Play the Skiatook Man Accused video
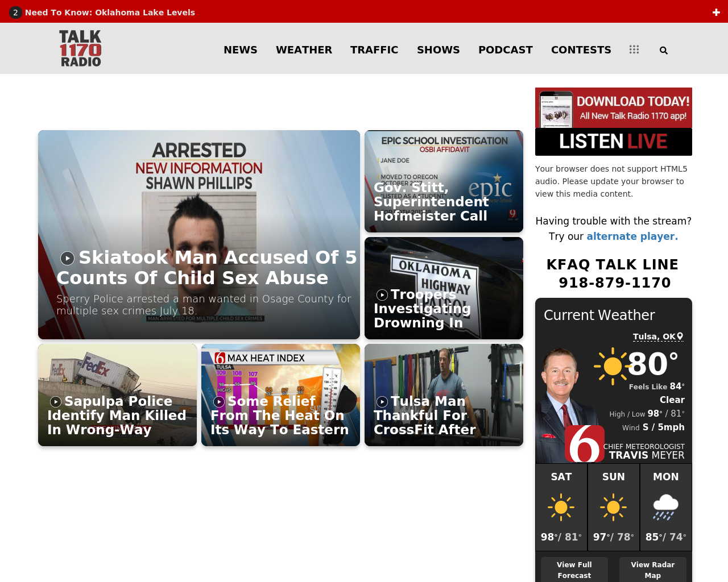 pyautogui.click(x=68, y=258)
